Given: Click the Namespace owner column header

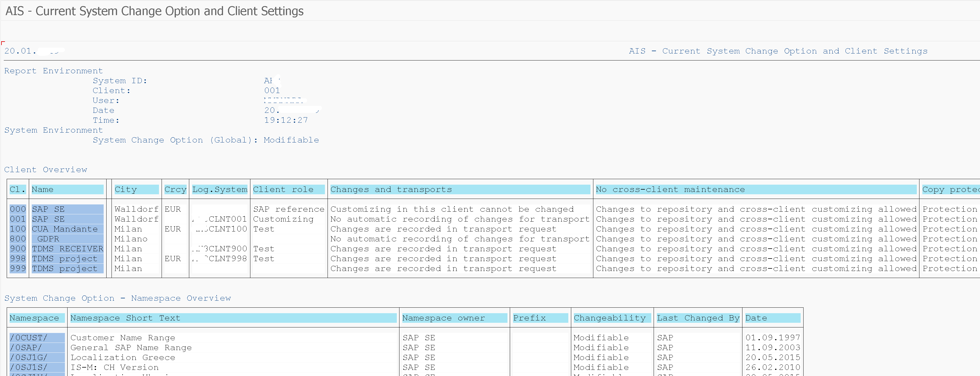Looking at the screenshot, I should [454, 318].
